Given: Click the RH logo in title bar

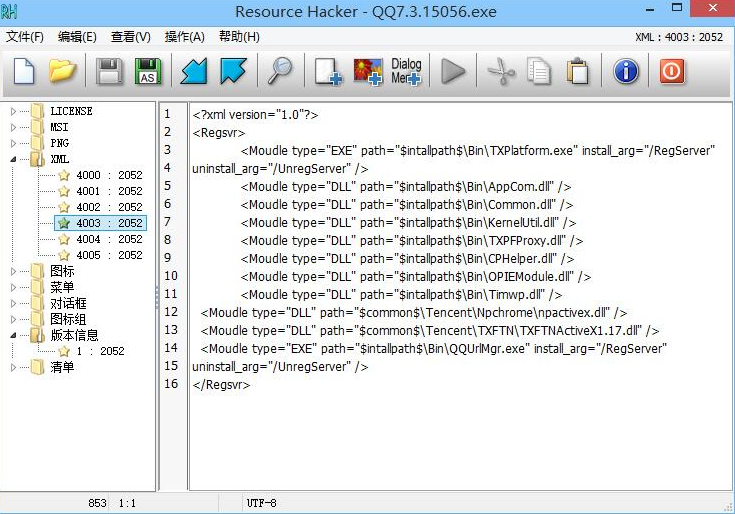Looking at the screenshot, I should tap(9, 11).
